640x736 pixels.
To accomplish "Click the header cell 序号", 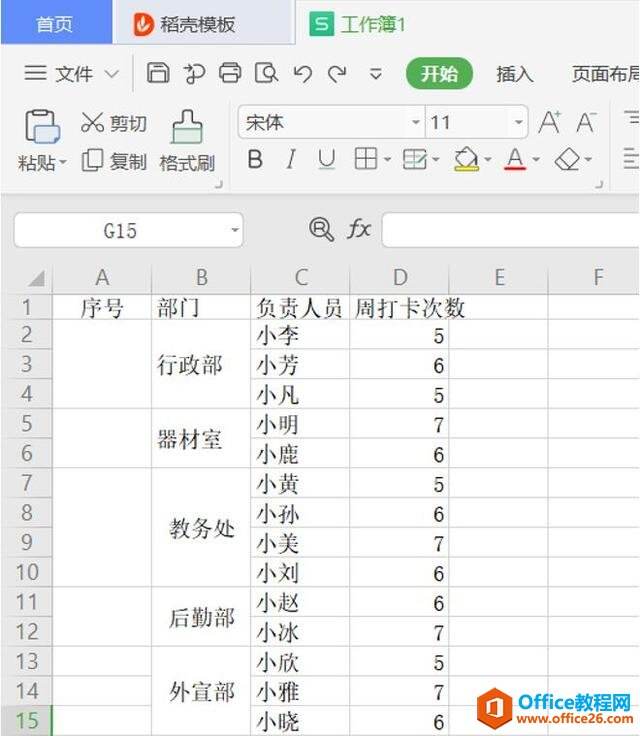I will [x=102, y=308].
